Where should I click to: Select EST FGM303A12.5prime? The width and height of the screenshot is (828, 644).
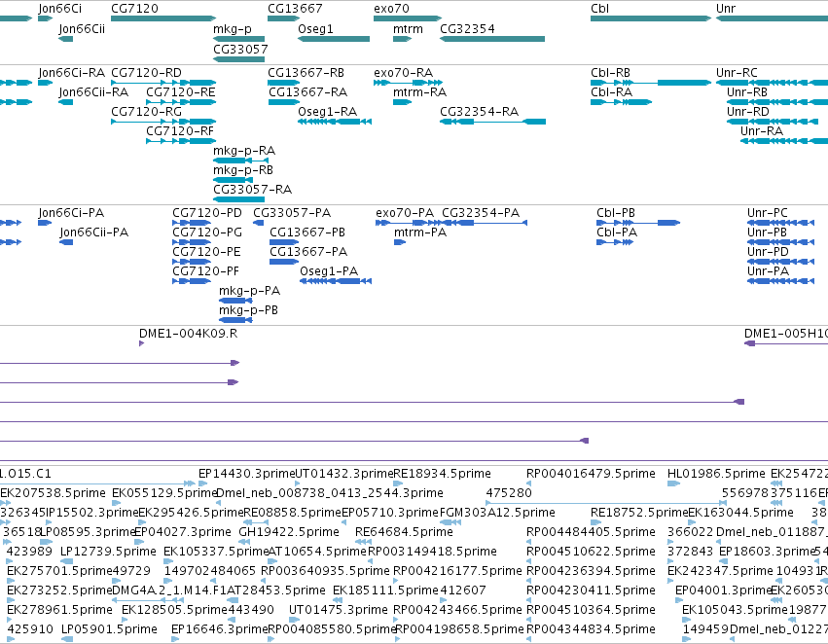point(450,522)
